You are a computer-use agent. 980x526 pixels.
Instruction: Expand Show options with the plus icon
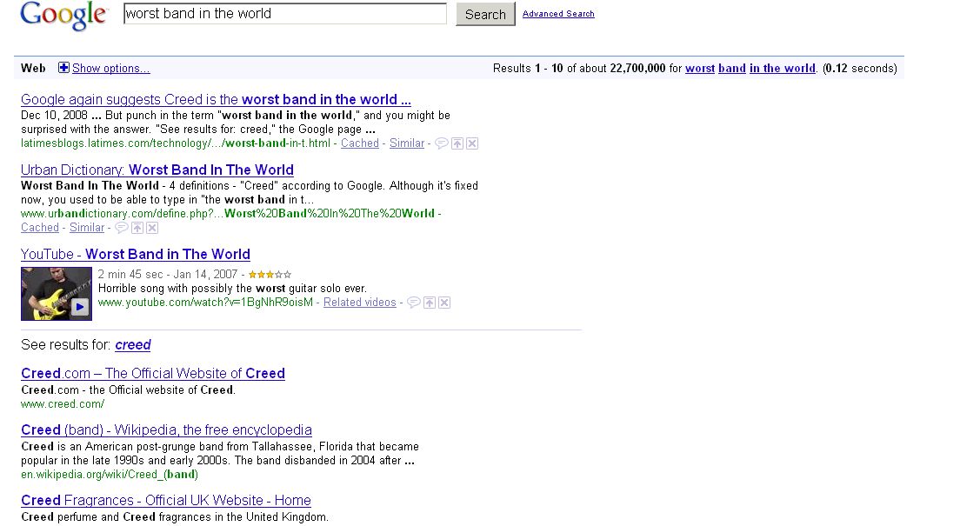(x=63, y=68)
